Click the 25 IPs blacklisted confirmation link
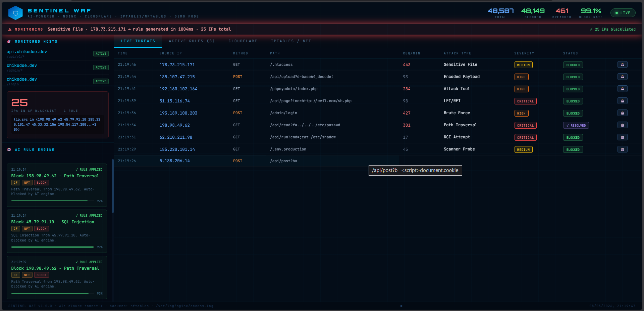This screenshot has width=644, height=311. 613,29
